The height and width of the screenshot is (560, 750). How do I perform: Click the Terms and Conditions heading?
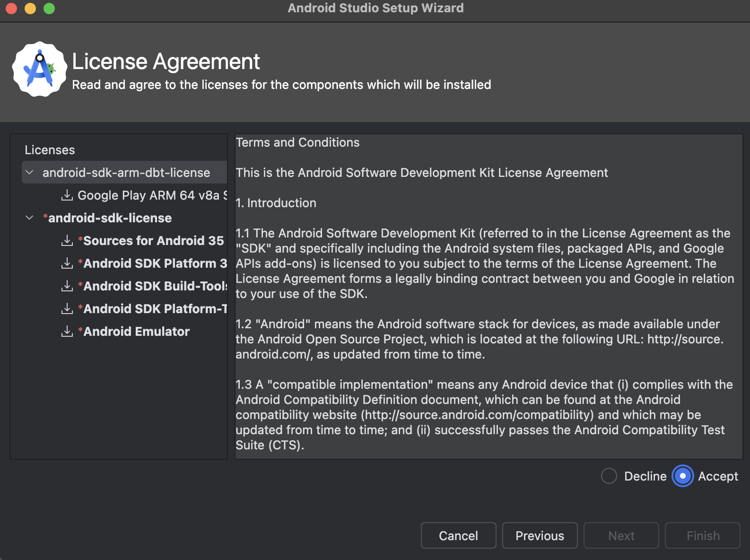tap(297, 142)
